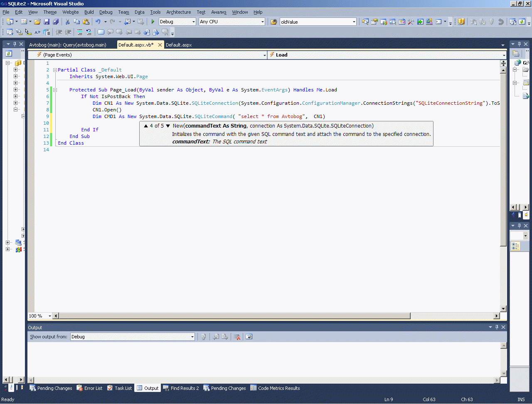Click the Add New Item toolbar icon
Screen dimensions: 532x404
[x=23, y=22]
